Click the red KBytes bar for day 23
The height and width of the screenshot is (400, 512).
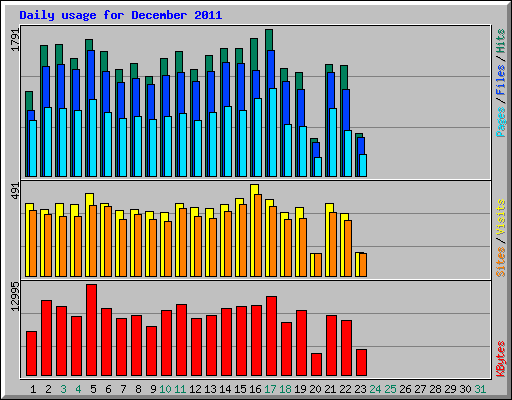[362, 363]
